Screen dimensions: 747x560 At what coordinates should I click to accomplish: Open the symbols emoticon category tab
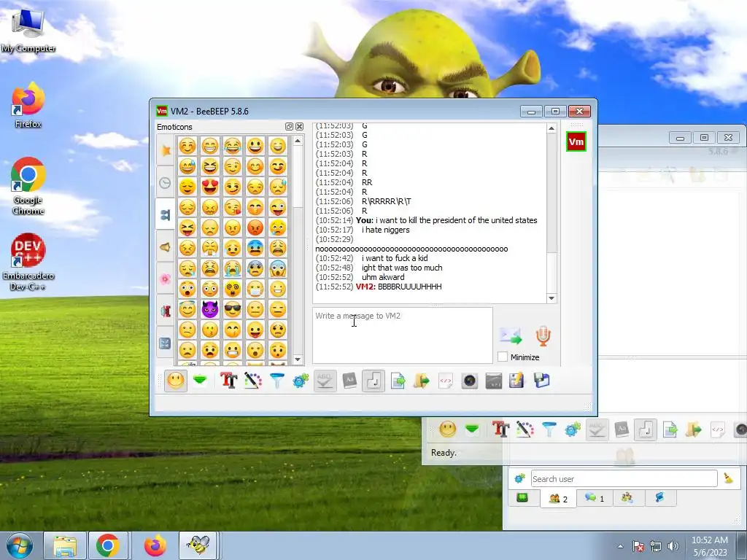pyautogui.click(x=166, y=343)
